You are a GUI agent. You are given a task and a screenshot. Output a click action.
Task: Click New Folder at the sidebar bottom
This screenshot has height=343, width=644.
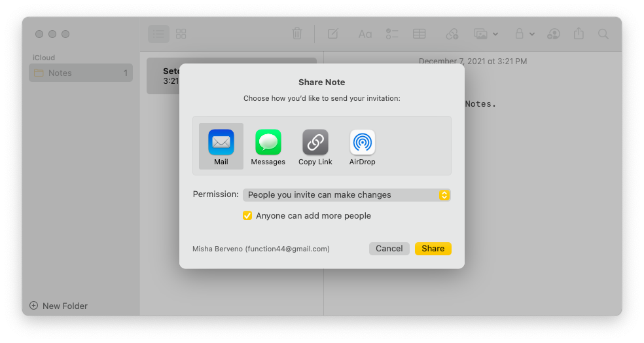pos(58,306)
